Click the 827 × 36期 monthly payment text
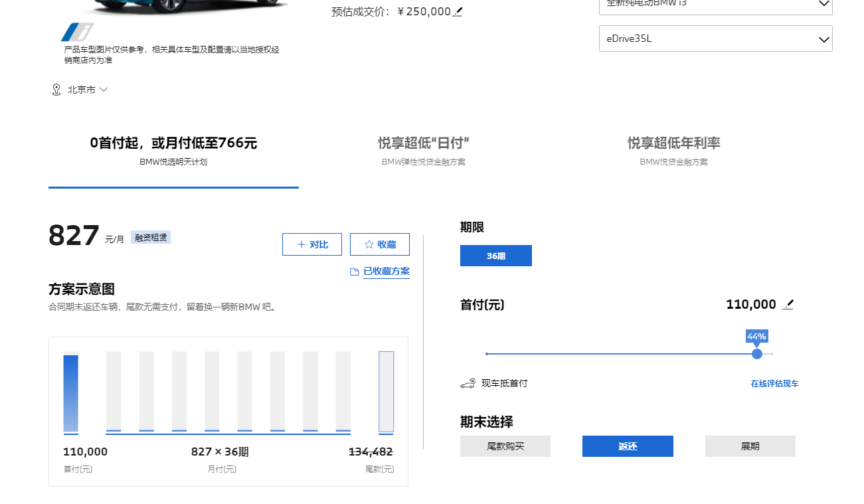Image resolution: width=864 pixels, height=504 pixels. (220, 452)
